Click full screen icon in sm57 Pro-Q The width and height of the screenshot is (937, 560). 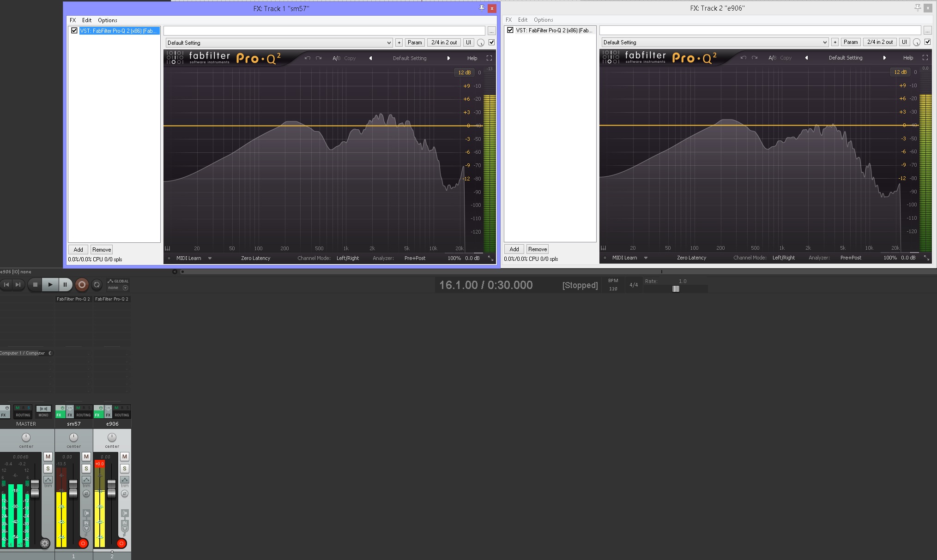(x=489, y=58)
